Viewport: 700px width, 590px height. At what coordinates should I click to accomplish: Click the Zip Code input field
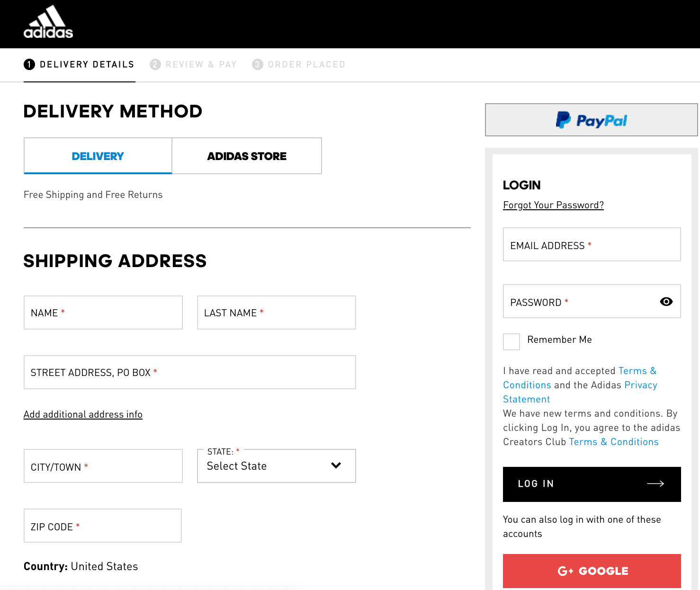click(103, 526)
